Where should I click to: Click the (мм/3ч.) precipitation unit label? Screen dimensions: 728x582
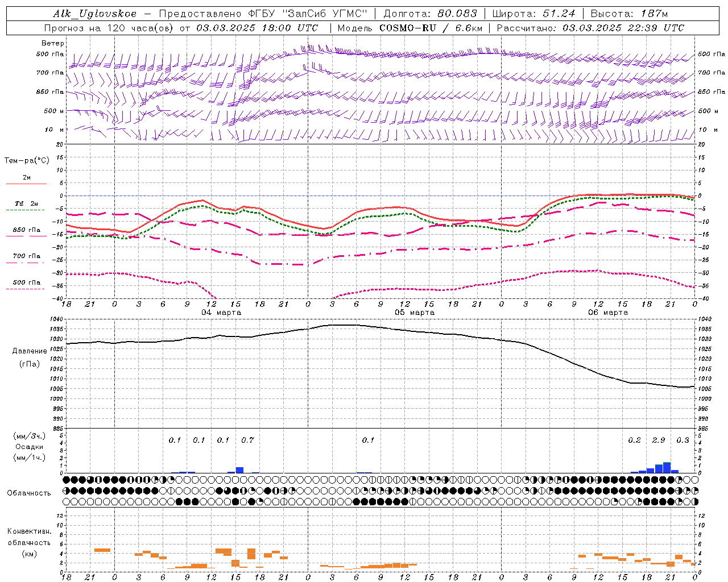(29, 436)
